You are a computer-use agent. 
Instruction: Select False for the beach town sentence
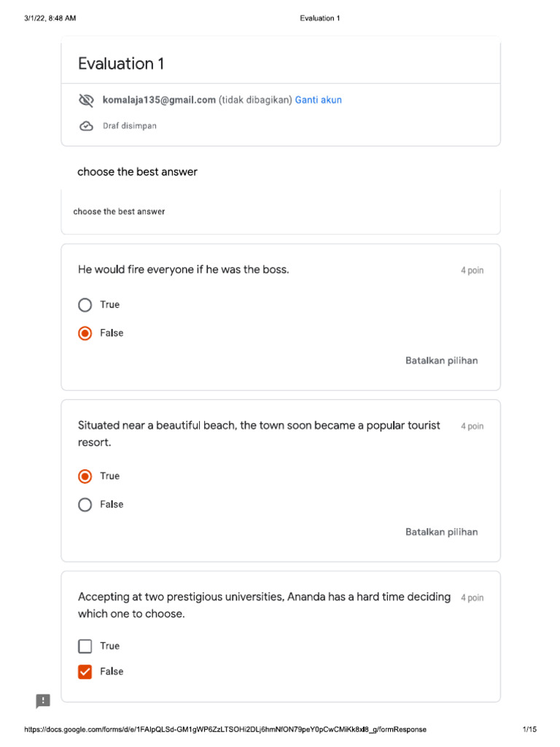(85, 505)
